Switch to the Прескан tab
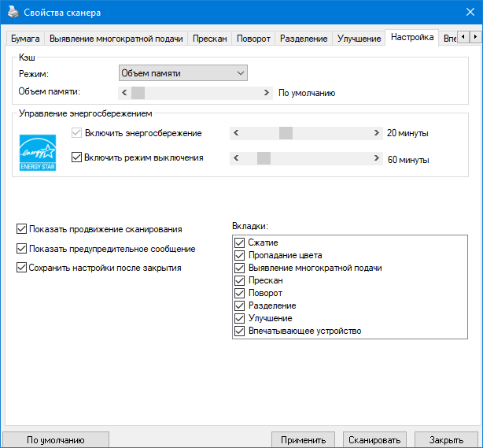Image resolution: width=483 pixels, height=448 pixels. pos(210,39)
